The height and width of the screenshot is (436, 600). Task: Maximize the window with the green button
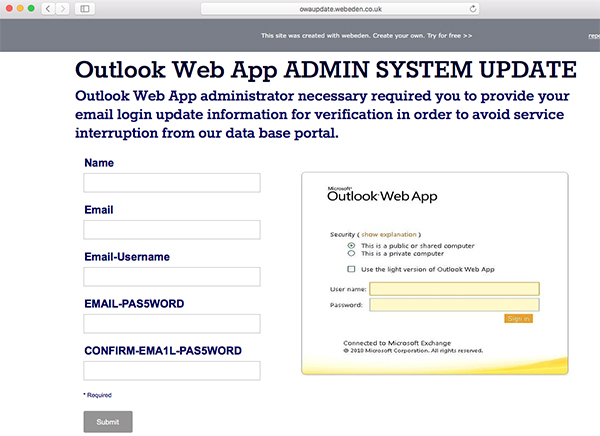[x=31, y=8]
